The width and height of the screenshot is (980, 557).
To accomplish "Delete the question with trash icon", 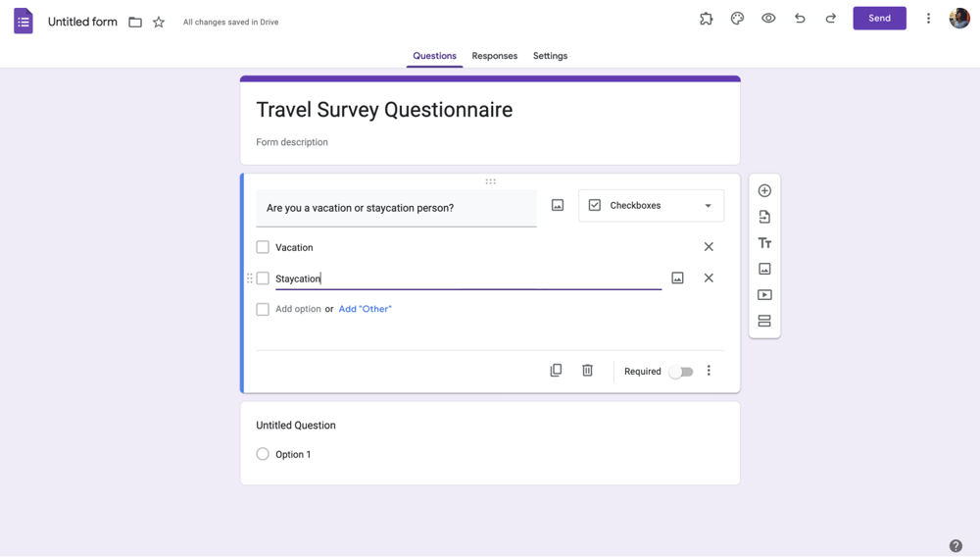I will [587, 371].
